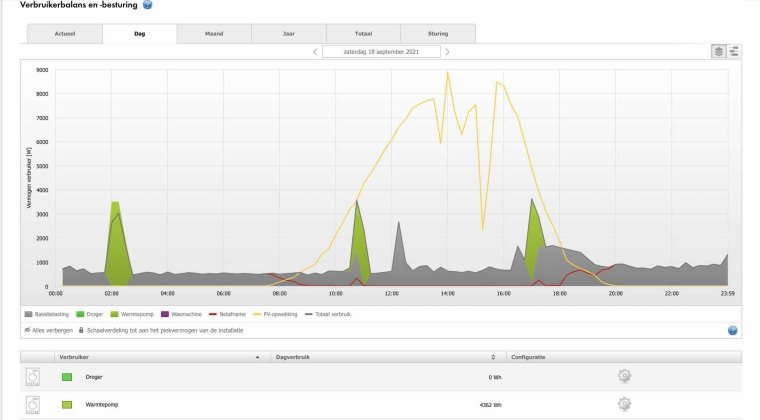
Task: Go to the Sturing tab
Action: pos(438,34)
